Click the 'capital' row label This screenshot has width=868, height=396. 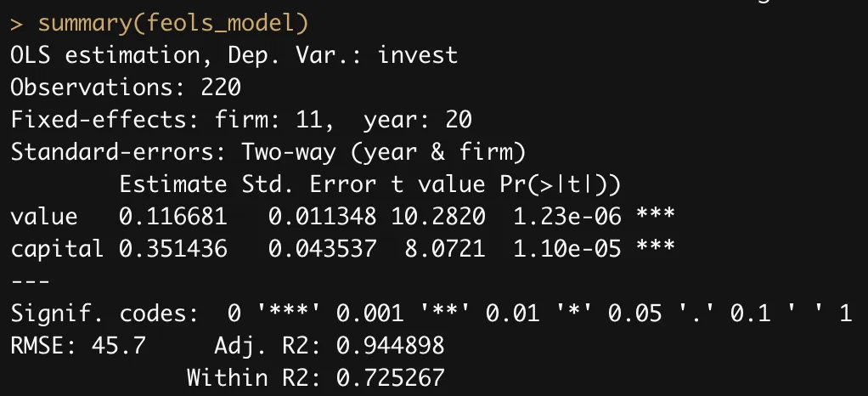(57, 249)
